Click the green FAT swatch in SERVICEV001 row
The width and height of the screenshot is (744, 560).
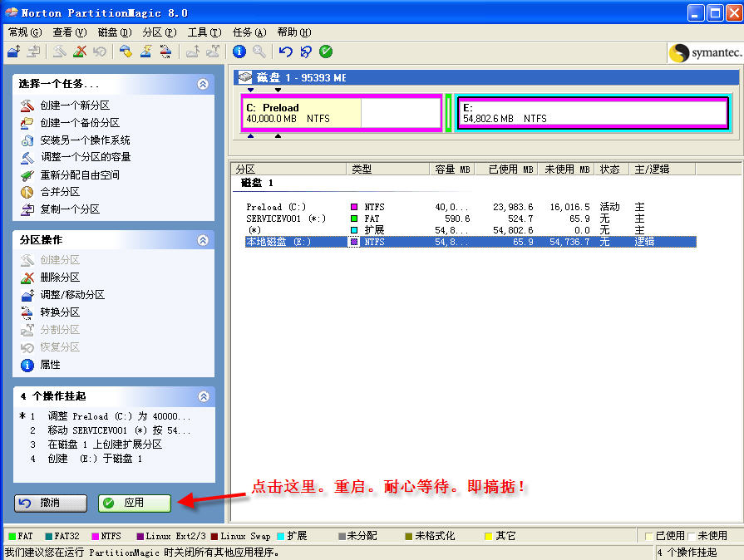(x=354, y=219)
